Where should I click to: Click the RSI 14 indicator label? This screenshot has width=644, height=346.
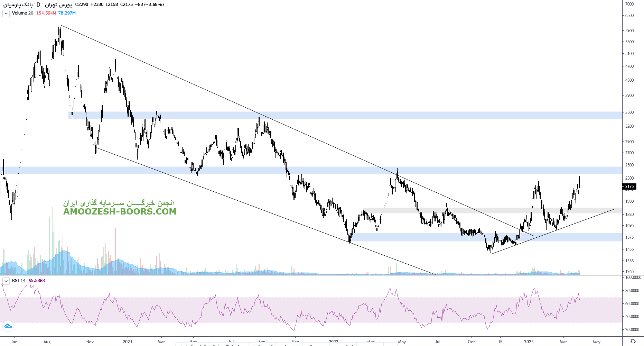coord(19,281)
